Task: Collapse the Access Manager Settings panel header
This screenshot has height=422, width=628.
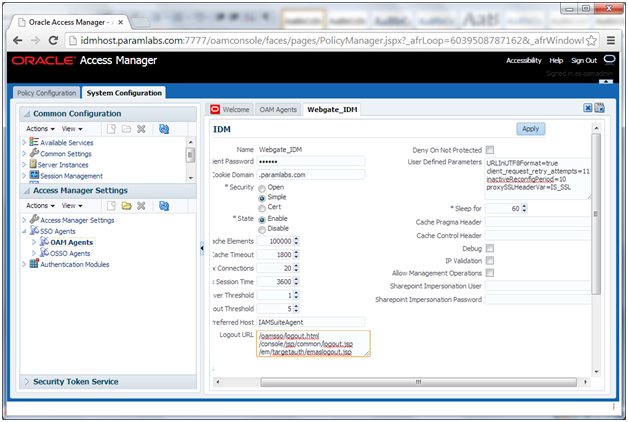Action: click(x=27, y=191)
